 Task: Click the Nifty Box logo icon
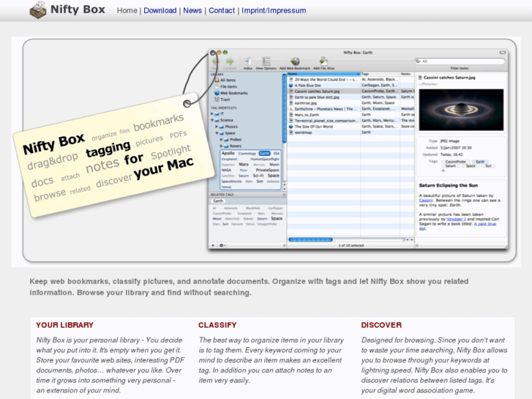click(x=37, y=10)
